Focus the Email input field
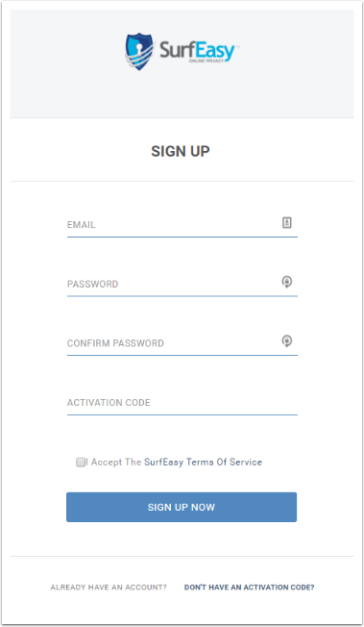Viewport: 364px width, 627px height. (182, 225)
